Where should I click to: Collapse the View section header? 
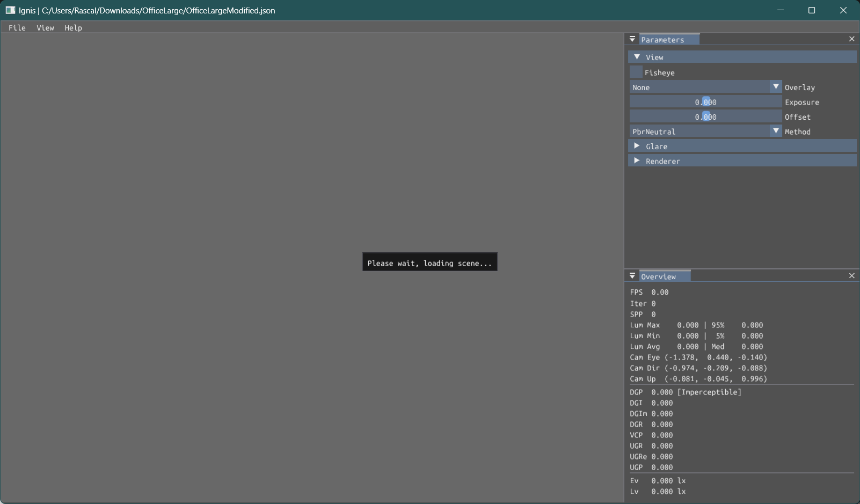(x=742, y=57)
